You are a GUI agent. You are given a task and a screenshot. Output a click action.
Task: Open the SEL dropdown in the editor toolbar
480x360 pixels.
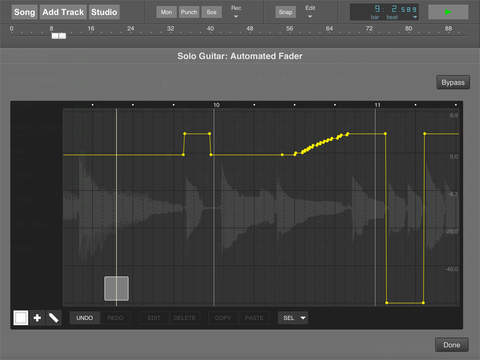pyautogui.click(x=293, y=318)
